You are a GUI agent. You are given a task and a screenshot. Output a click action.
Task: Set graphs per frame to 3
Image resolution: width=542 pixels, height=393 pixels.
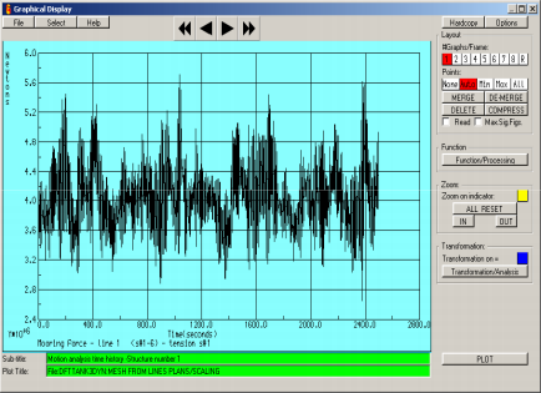pos(466,59)
